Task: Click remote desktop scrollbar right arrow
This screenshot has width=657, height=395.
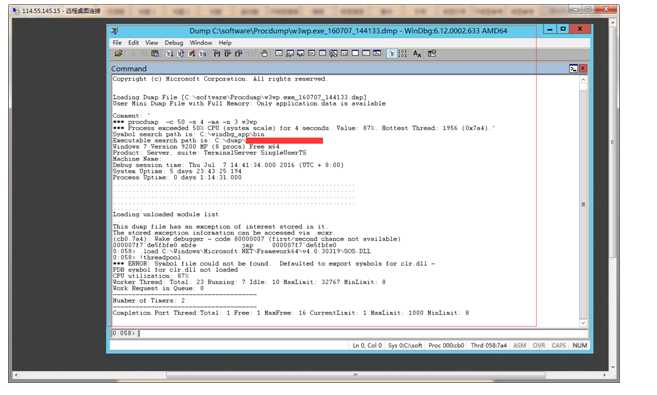Action: tap(604, 375)
